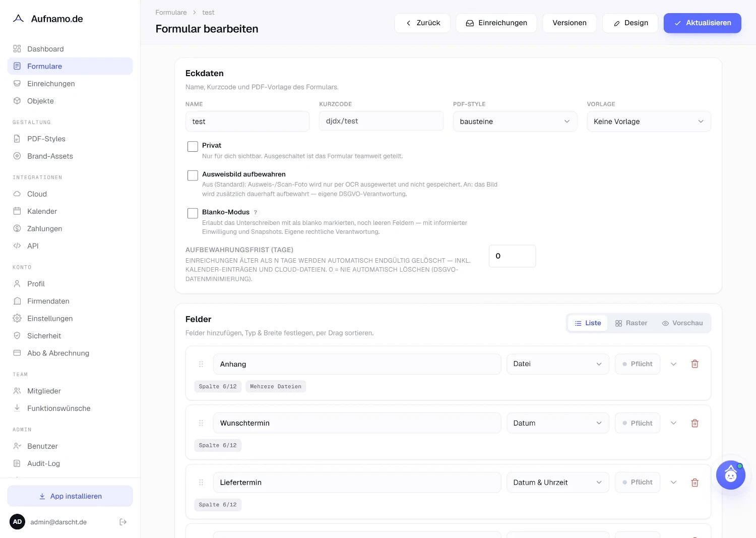Change the Wunschtermin type dropdown
756x538 pixels.
point(558,423)
